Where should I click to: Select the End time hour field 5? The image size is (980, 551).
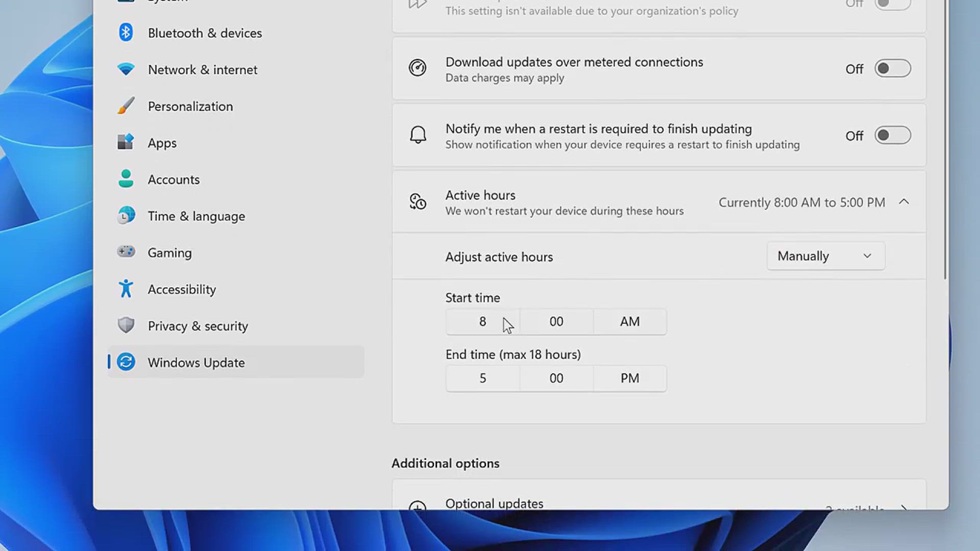482,379
